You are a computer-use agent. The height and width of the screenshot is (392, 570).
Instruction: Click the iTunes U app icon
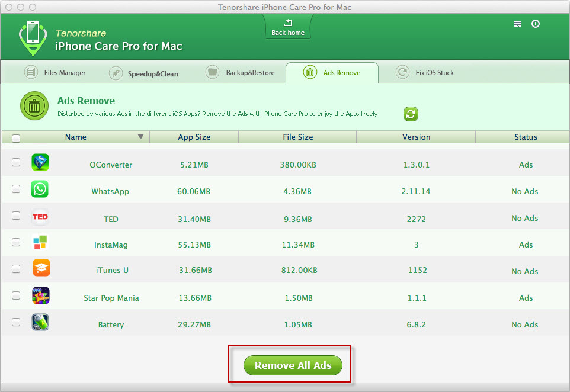tap(40, 268)
